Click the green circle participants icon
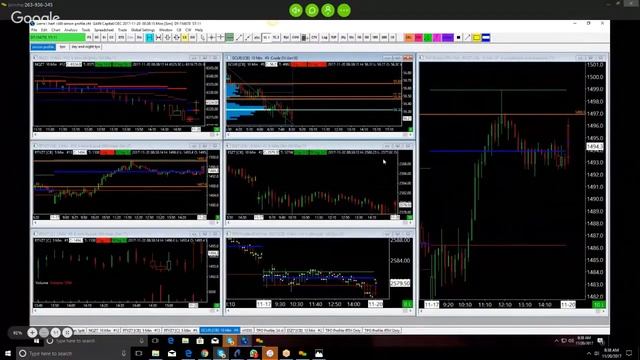The width and height of the screenshot is (640, 360). pos(328,10)
